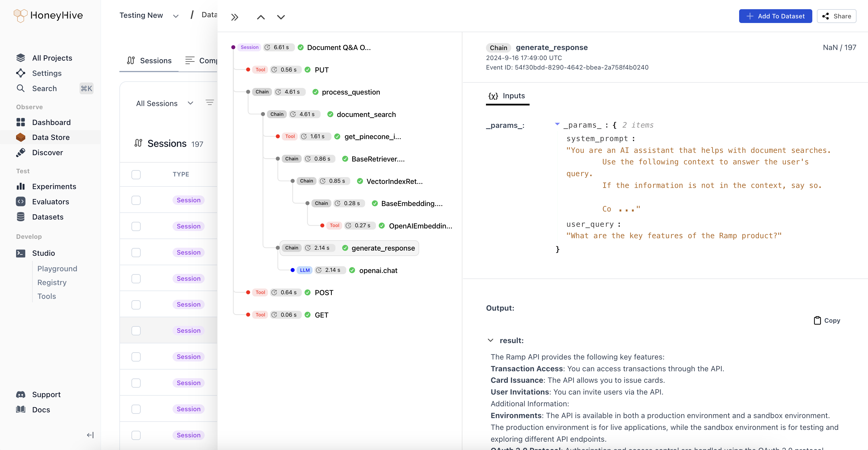
Task: Open the Discover rocket icon
Action: [x=21, y=153]
